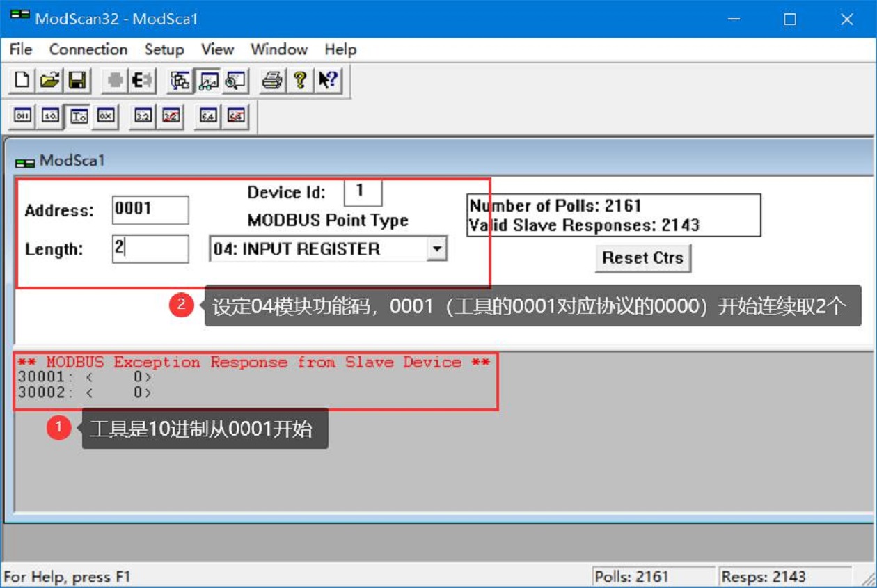Open About via yellow question mark icon

[x=299, y=81]
